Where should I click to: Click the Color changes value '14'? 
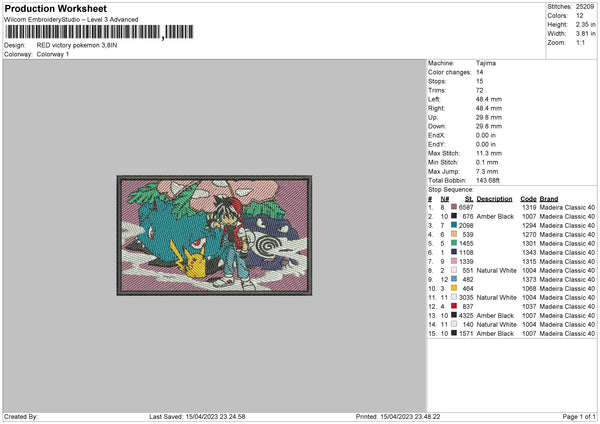[x=479, y=72]
